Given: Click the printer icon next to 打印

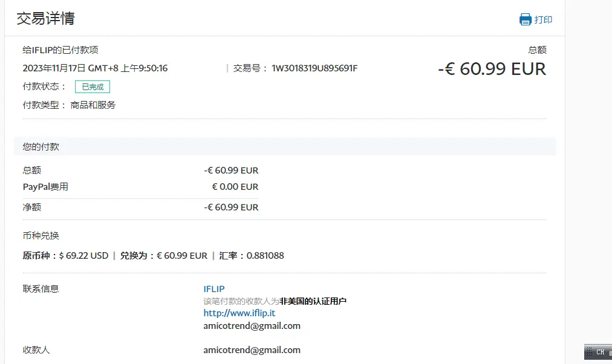Looking at the screenshot, I should click(526, 19).
